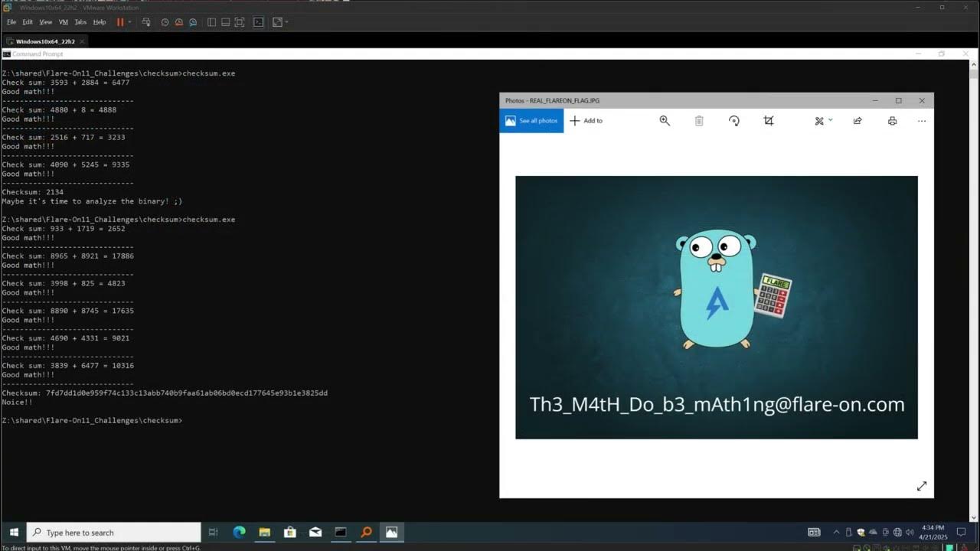
Task: Click the VMware console view icon
Action: click(259, 22)
